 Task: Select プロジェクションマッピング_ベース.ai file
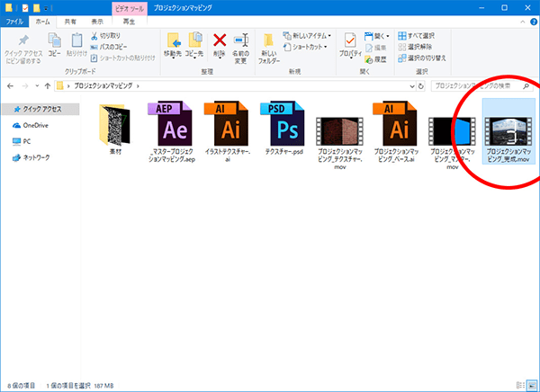pos(396,131)
